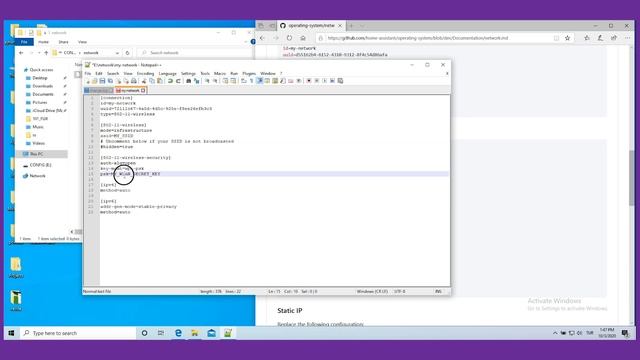This screenshot has width=640, height=360.
Task: Click the Up arrow in File Explorer
Action: pyautogui.click(x=46, y=53)
